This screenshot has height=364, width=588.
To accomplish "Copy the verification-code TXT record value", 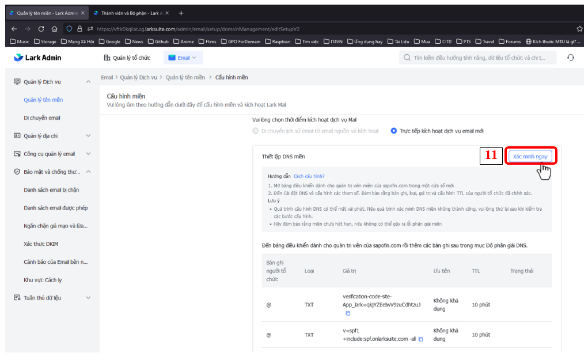I will [348, 313].
